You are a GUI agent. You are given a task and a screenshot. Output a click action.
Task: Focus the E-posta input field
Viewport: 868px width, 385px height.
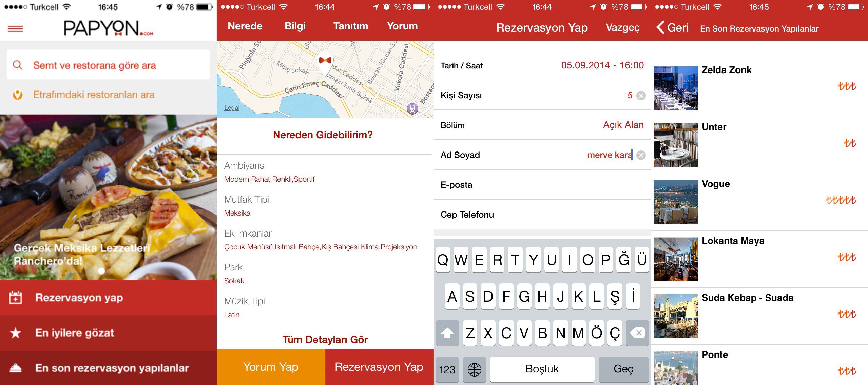point(542,185)
